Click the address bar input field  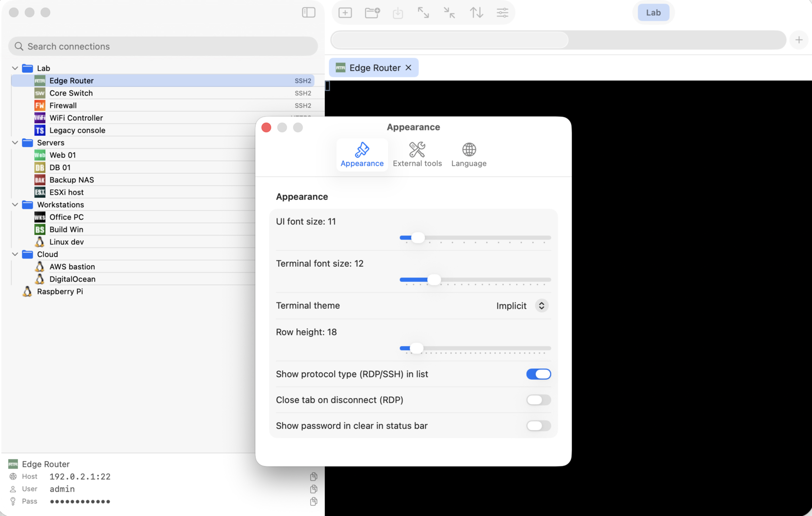pos(558,40)
